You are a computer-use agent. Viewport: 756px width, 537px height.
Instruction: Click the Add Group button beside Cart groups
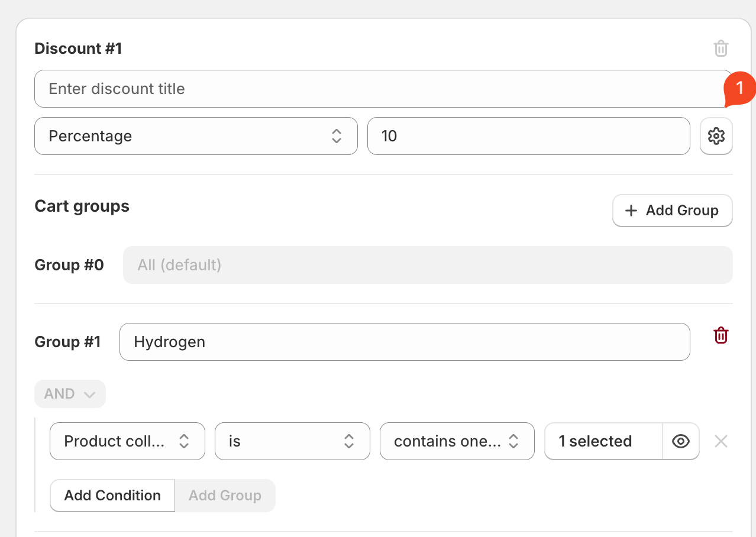click(672, 211)
